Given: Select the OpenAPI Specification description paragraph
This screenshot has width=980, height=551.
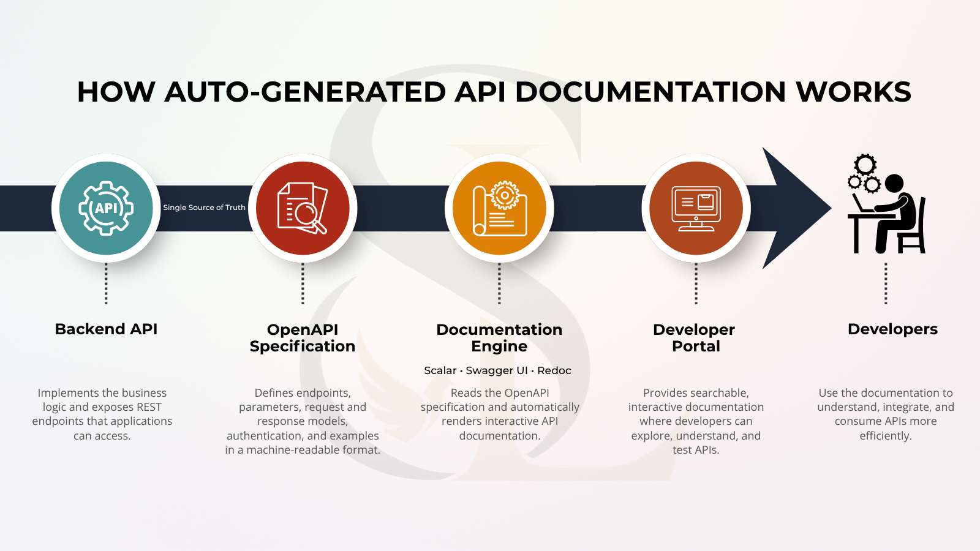Looking at the screenshot, I should 303,421.
